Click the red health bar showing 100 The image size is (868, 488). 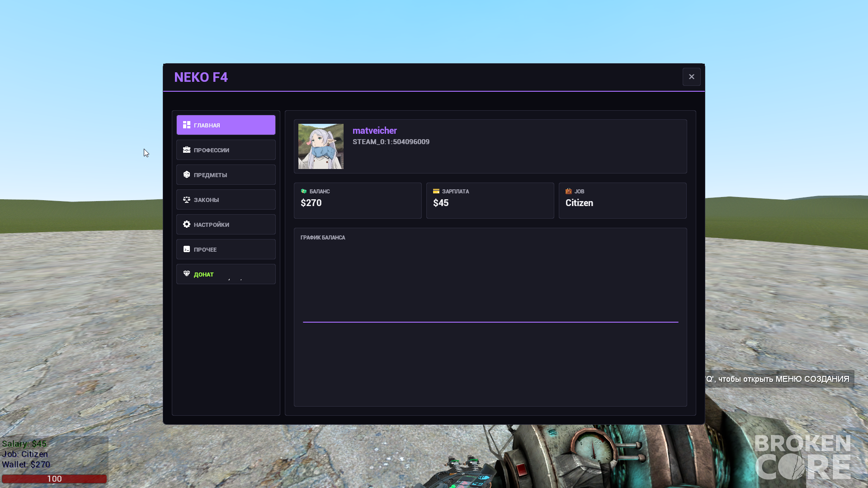click(54, 479)
